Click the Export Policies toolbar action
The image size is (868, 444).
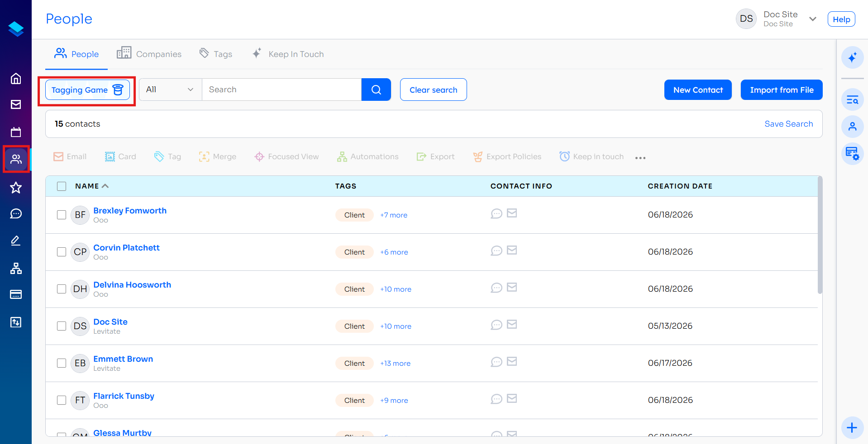coord(507,157)
